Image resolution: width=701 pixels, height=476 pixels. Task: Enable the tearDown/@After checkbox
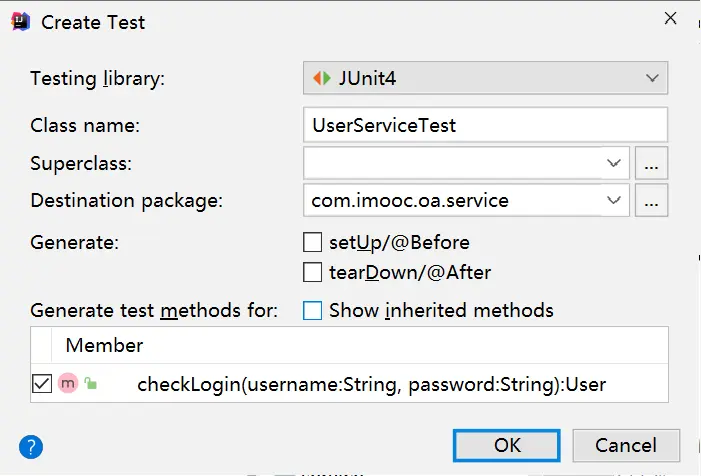(312, 272)
